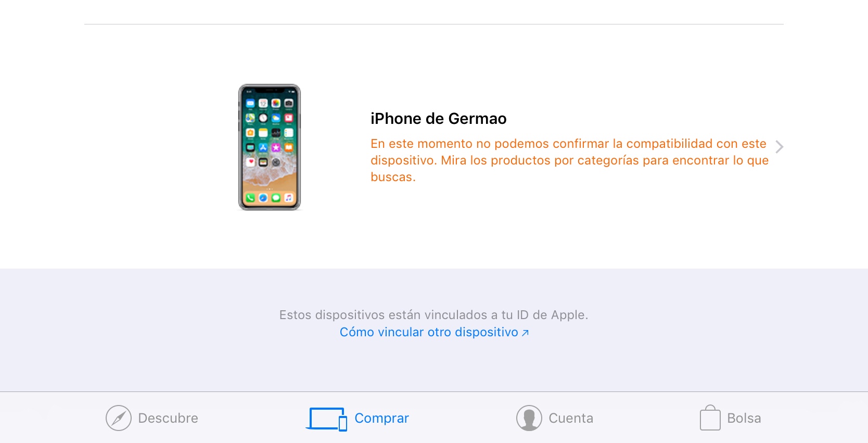The image size is (868, 443).
Task: Tap the Descubre compass icon
Action: pyautogui.click(x=119, y=418)
